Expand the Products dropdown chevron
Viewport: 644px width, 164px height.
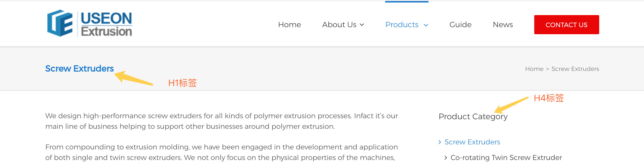426,25
